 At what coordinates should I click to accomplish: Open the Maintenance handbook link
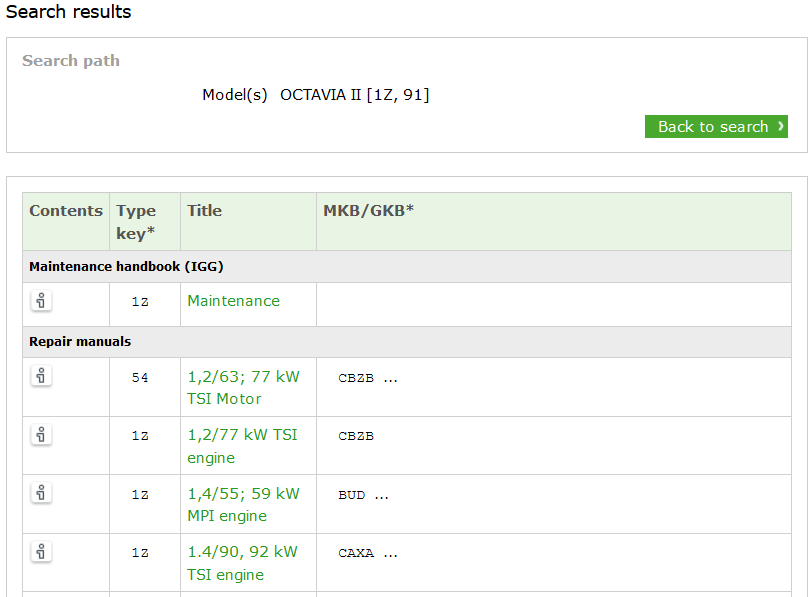click(233, 301)
